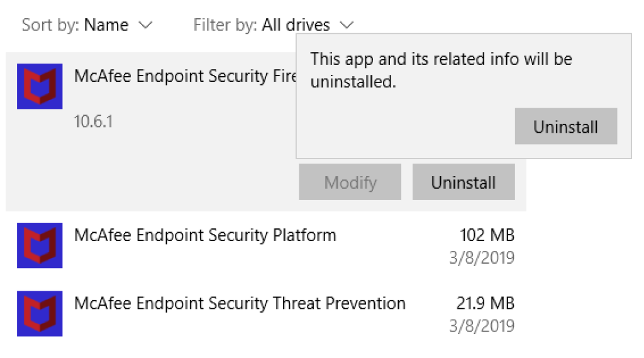
Task: Click the McAfee Threat Prevention shield icon
Action: (x=40, y=313)
